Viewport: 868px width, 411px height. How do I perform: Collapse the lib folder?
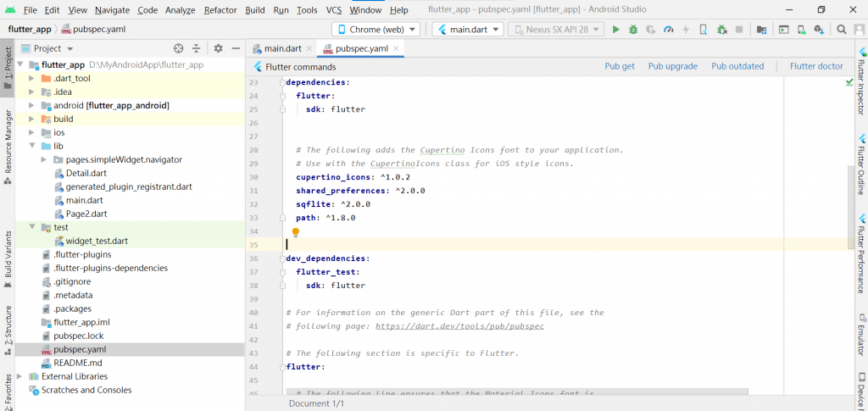pos(31,146)
